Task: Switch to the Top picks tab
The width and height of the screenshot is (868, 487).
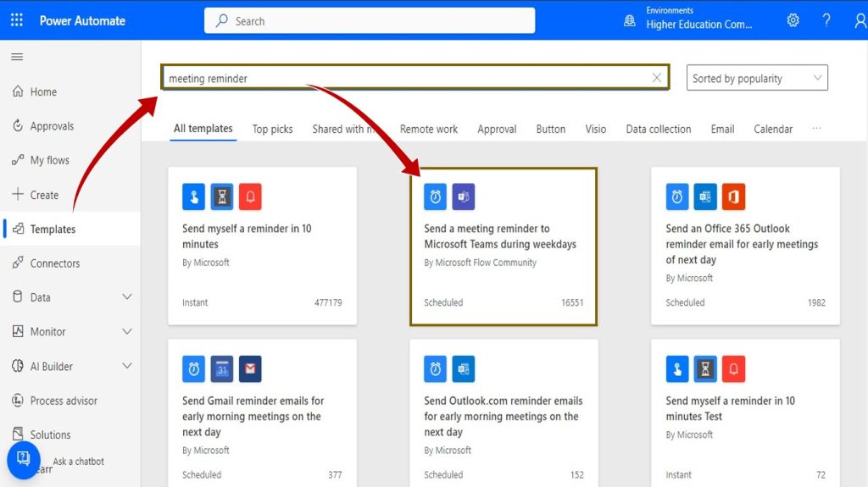Action: tap(272, 129)
